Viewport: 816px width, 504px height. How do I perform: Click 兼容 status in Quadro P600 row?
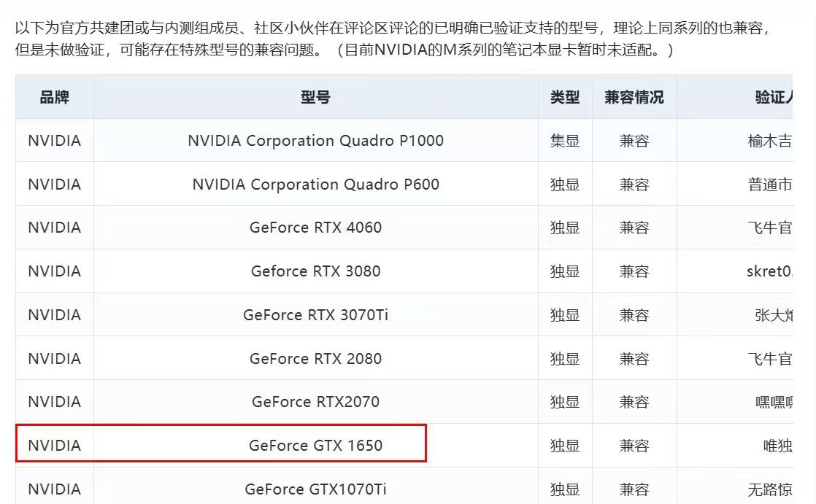pyautogui.click(x=634, y=184)
